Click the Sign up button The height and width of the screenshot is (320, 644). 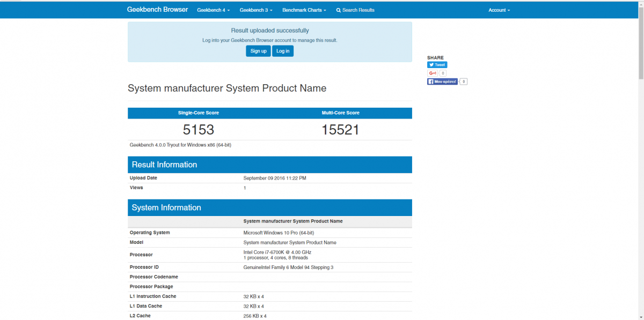(258, 51)
